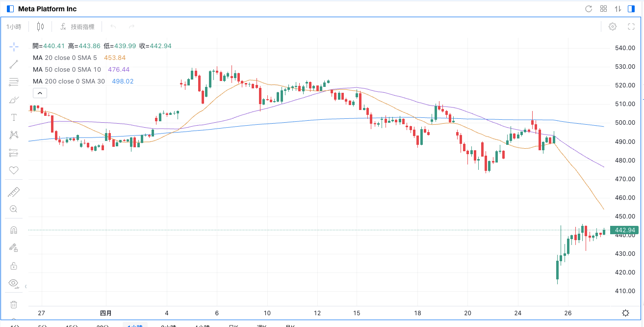Toggle lock on all drawings
Image resolution: width=644 pixels, height=327 pixels.
[14, 266]
